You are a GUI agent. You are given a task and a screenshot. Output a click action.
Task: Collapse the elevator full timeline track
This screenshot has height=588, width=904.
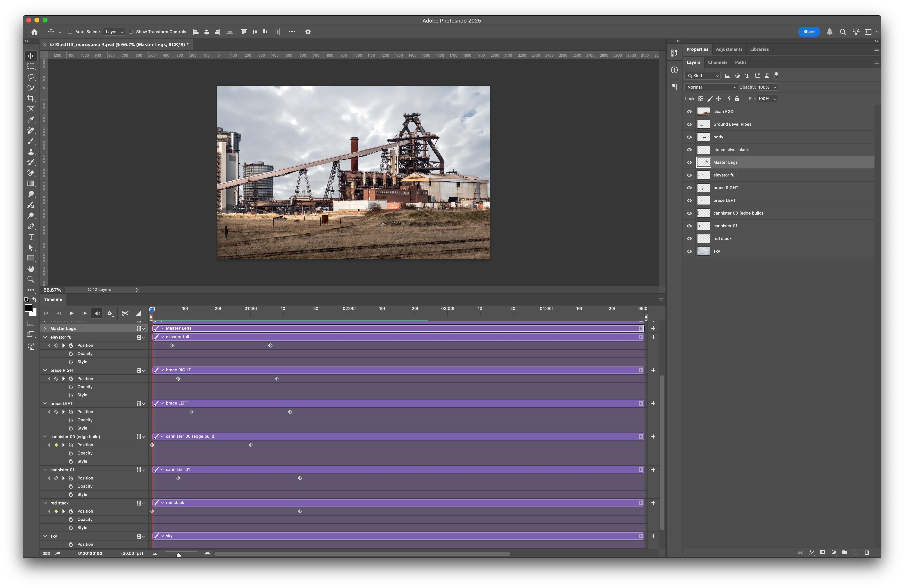[x=45, y=337]
